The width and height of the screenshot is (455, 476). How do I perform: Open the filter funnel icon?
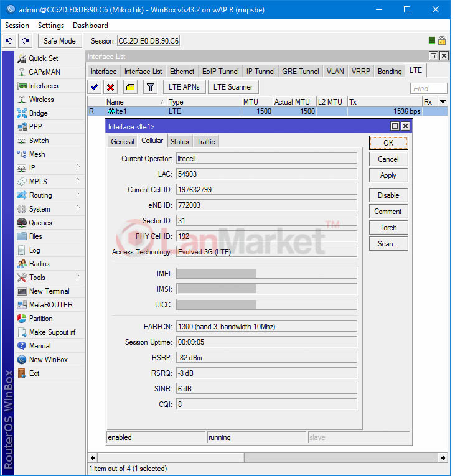click(x=150, y=87)
